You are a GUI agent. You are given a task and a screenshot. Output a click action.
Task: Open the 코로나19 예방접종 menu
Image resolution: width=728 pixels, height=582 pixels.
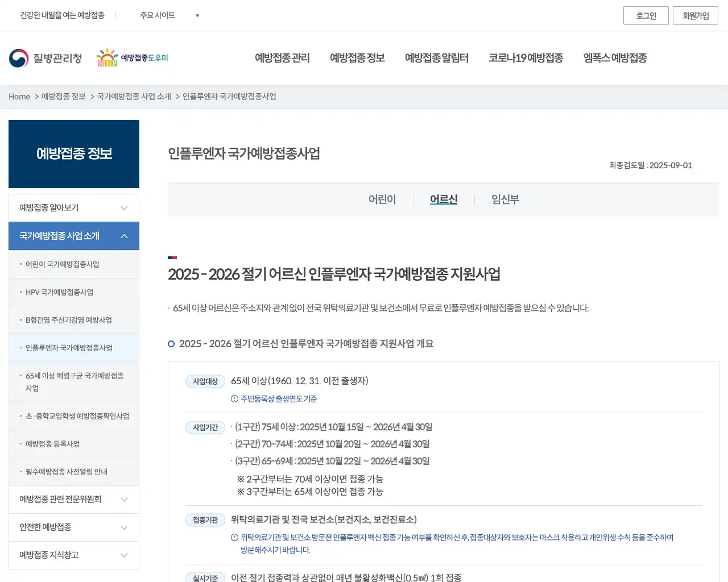click(x=526, y=57)
